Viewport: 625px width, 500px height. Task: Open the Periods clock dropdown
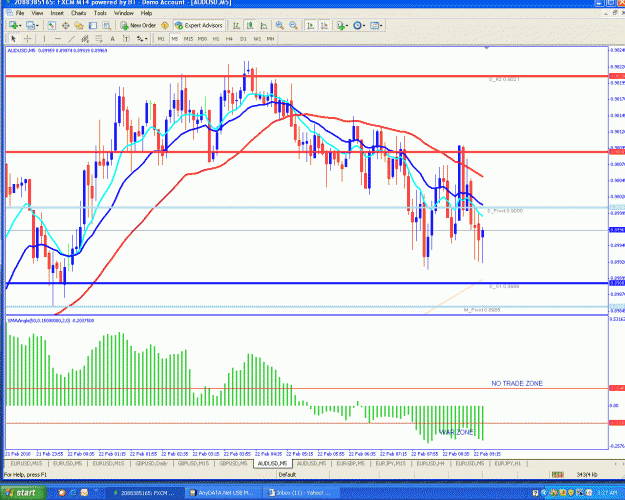[x=359, y=26]
